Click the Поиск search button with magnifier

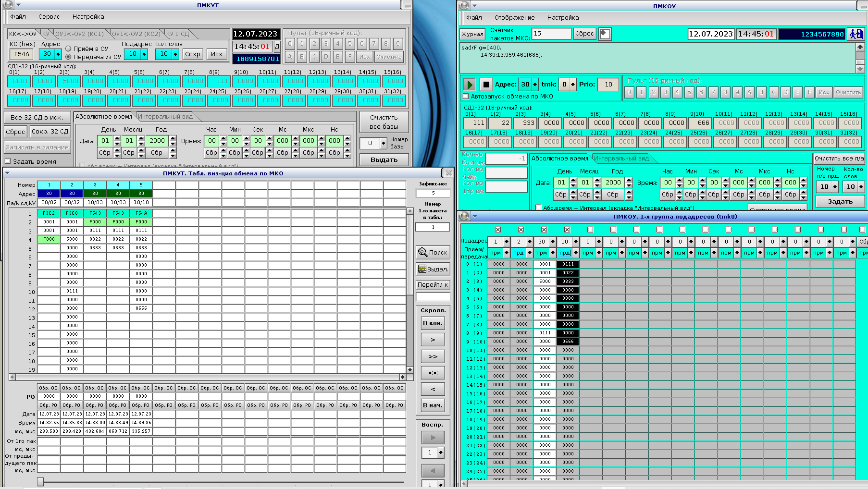click(433, 252)
